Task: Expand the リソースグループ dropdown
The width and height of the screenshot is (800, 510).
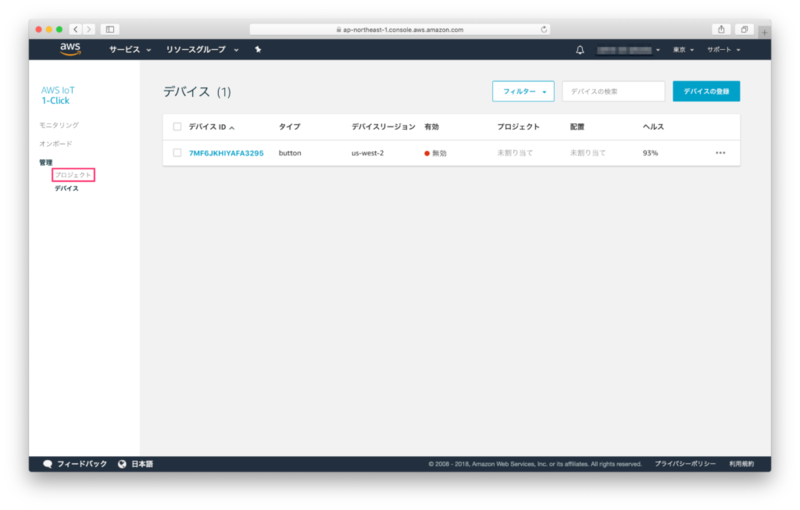Action: [x=202, y=49]
